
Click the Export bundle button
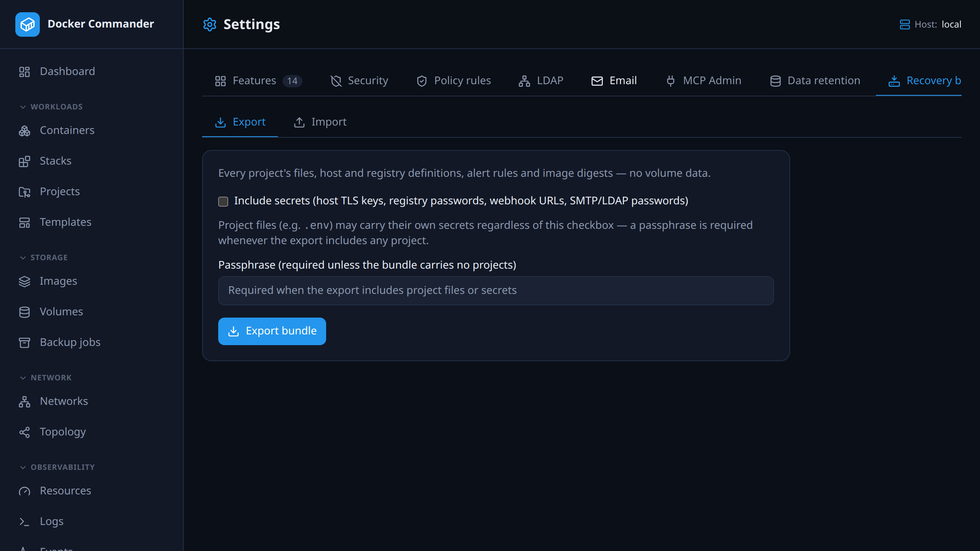(x=272, y=331)
